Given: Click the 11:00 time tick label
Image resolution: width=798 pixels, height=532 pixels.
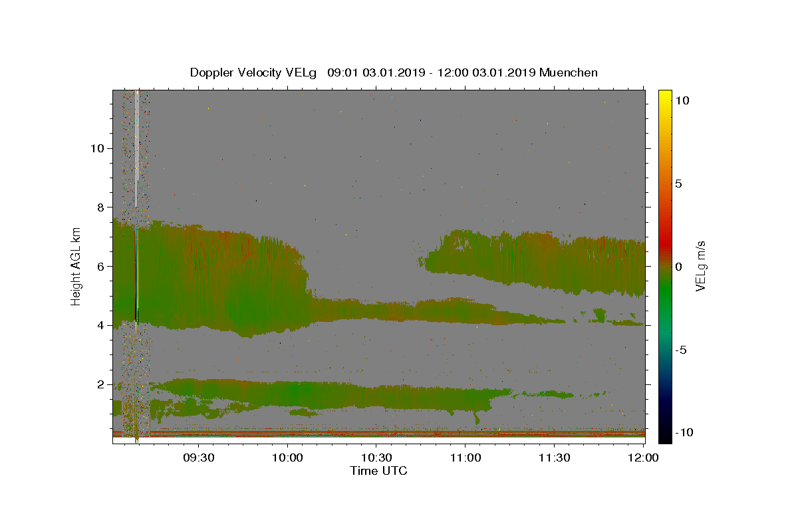Looking at the screenshot, I should pos(465,458).
